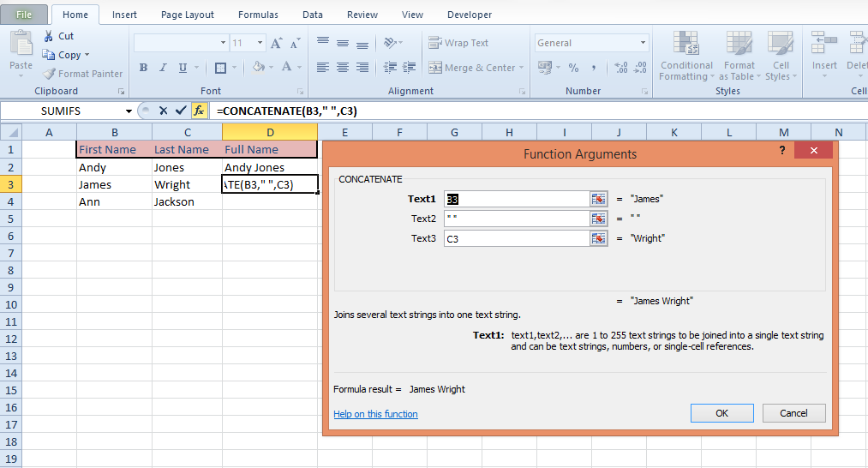The height and width of the screenshot is (468, 868).
Task: Click Decrease Decimal icon
Action: (640, 68)
